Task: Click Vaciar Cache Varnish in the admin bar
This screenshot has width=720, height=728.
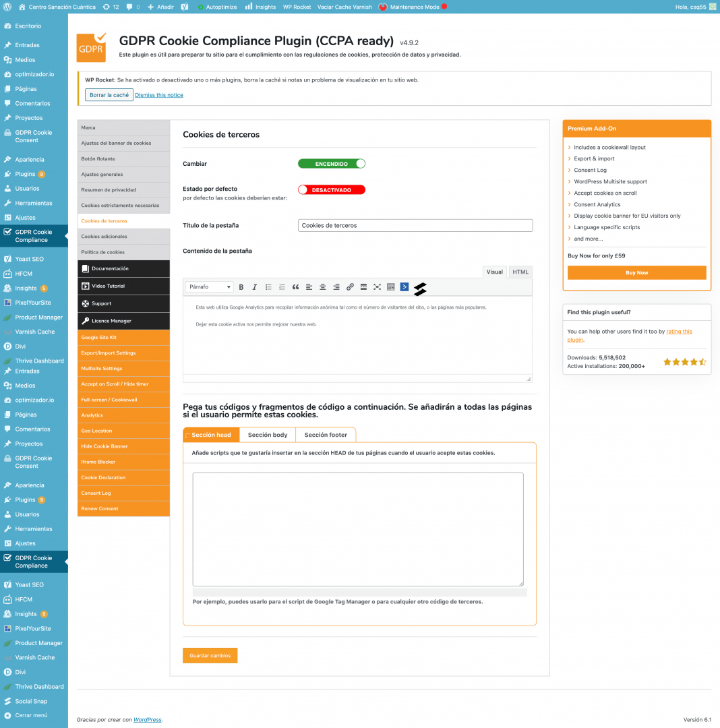Action: click(x=344, y=7)
